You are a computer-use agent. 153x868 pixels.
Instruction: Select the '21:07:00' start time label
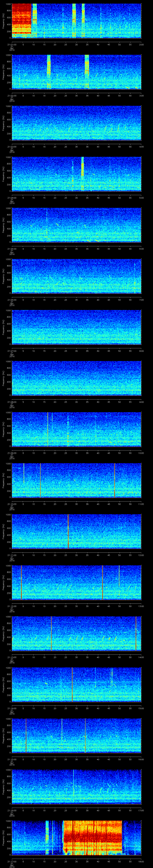coord(12,351)
